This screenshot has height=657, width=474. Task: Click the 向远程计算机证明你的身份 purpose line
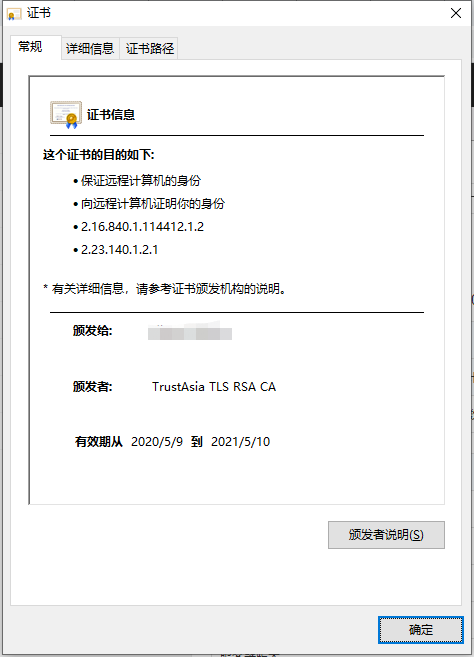[x=153, y=204]
